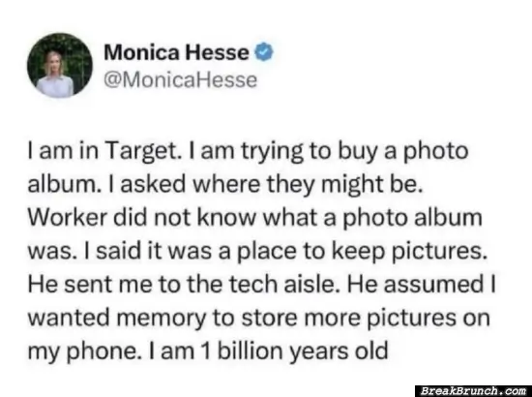Viewport: 532px width, 397px height.
Task: Click the tweet line starting "album. I asked"
Action: [x=225, y=184]
